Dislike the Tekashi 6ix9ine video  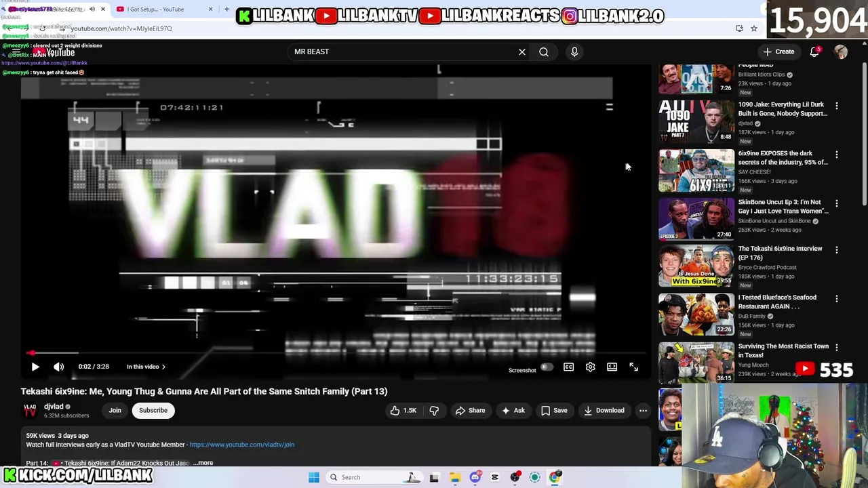click(434, 410)
